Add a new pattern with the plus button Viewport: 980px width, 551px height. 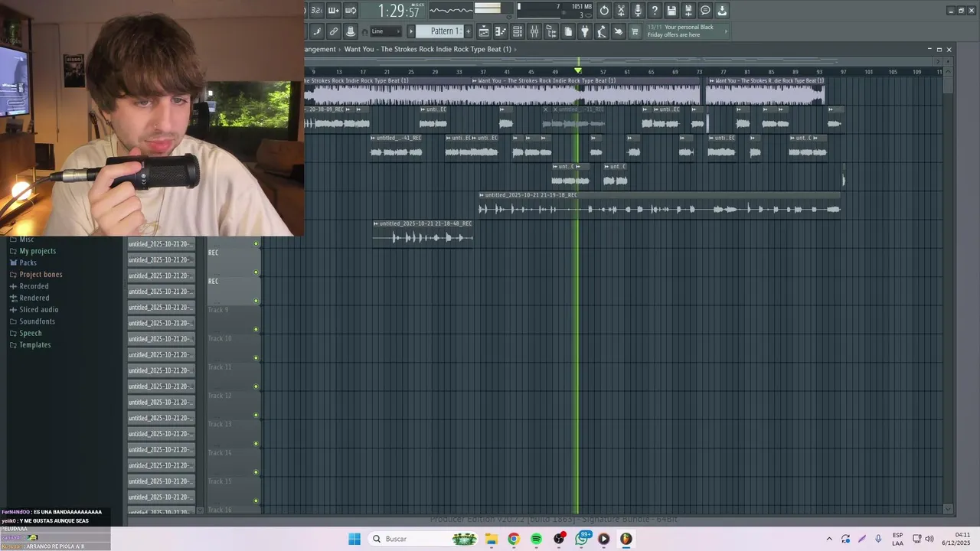tap(468, 31)
